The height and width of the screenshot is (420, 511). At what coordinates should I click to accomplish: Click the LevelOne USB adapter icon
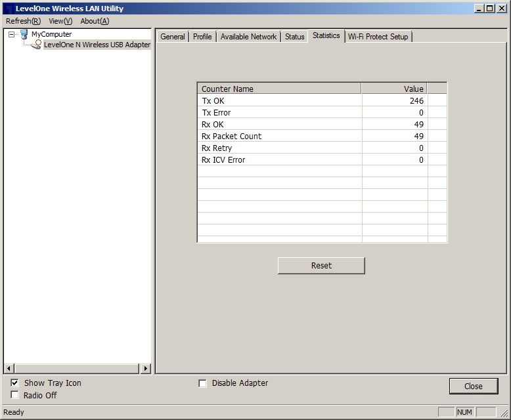36,45
